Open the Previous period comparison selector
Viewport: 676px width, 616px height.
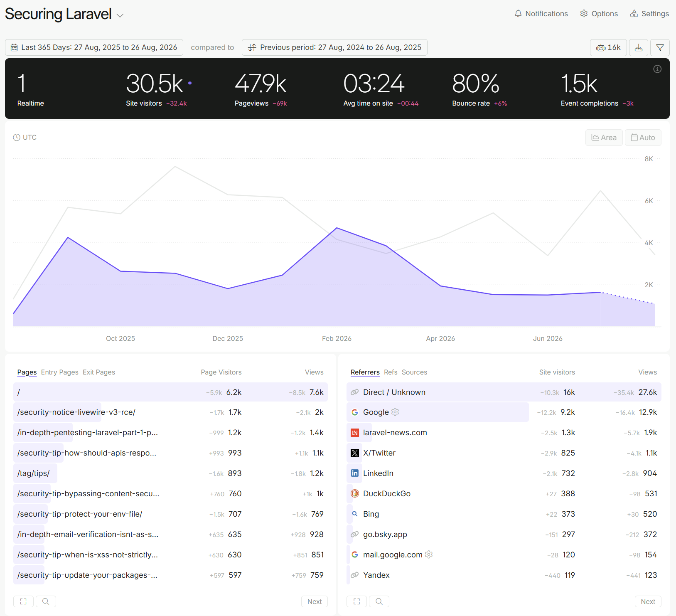pos(334,47)
